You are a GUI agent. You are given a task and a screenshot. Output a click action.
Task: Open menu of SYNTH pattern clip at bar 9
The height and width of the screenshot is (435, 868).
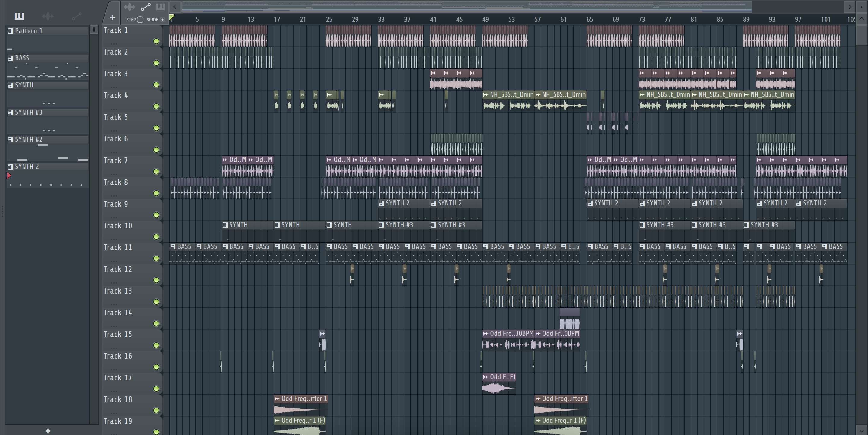(225, 225)
